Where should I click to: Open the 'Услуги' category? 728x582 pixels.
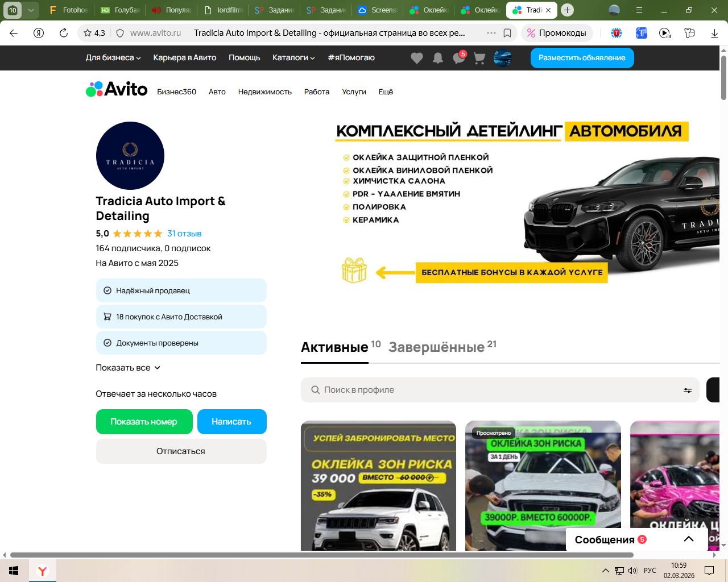point(354,92)
